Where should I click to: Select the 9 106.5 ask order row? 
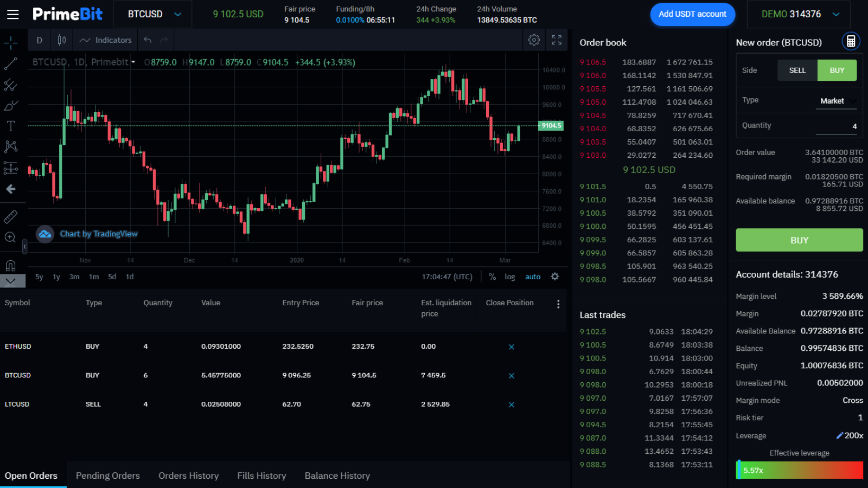646,62
